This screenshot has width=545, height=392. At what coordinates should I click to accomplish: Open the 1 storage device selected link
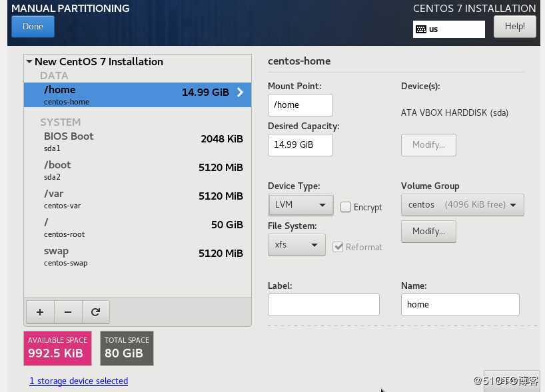point(79,381)
